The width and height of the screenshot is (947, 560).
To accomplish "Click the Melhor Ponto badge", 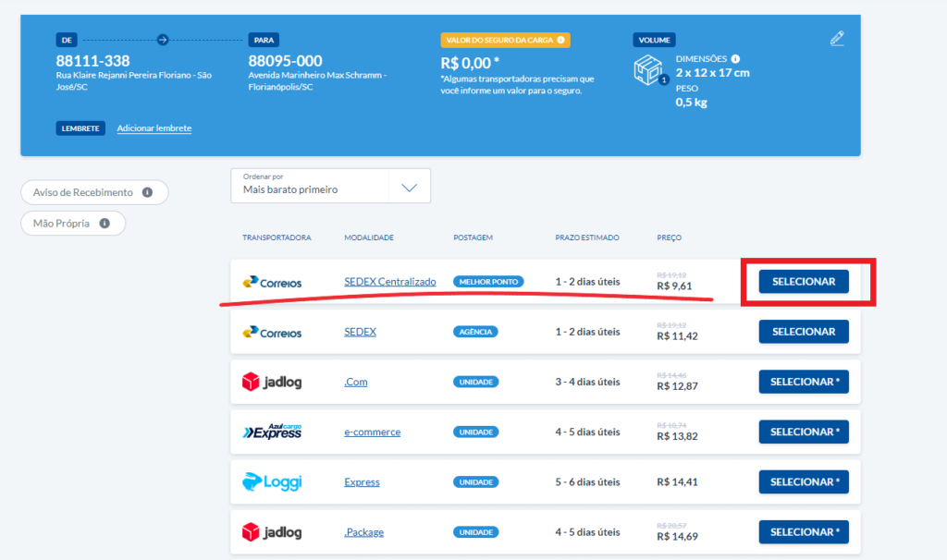I will click(488, 282).
